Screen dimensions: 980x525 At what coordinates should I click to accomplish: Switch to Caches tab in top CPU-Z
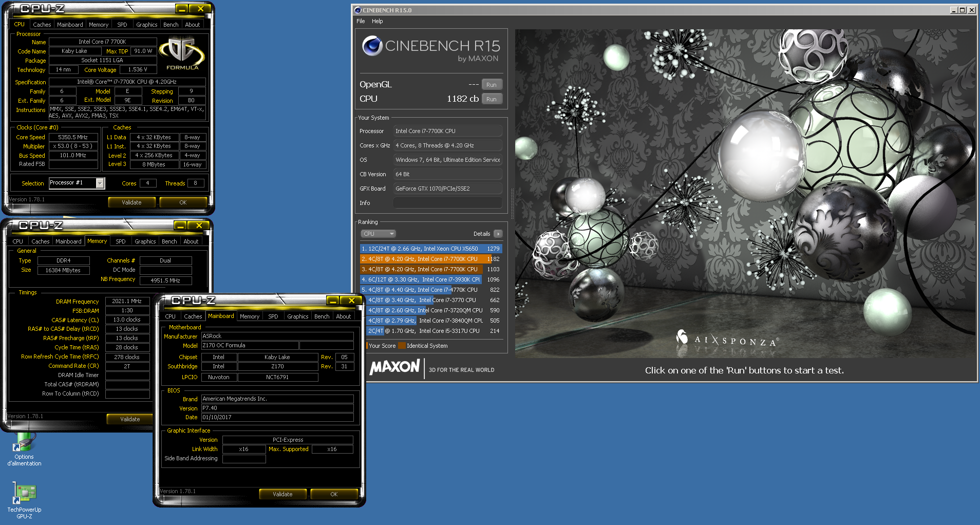[42, 25]
